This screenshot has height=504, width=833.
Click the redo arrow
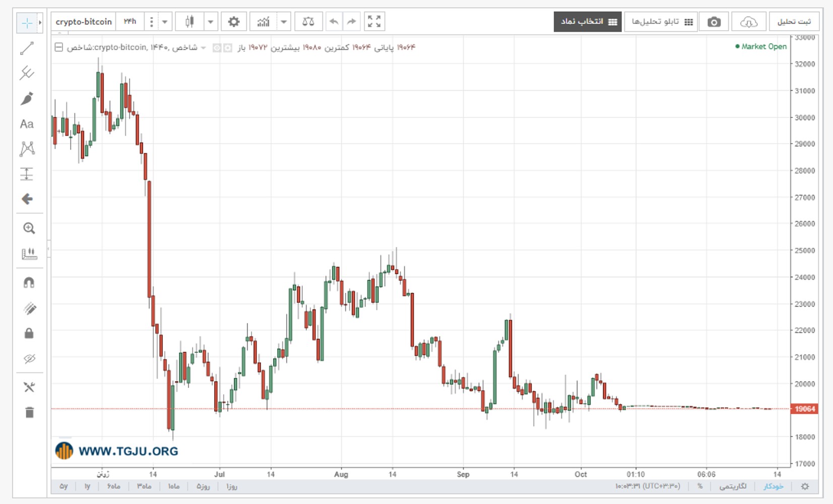351,22
